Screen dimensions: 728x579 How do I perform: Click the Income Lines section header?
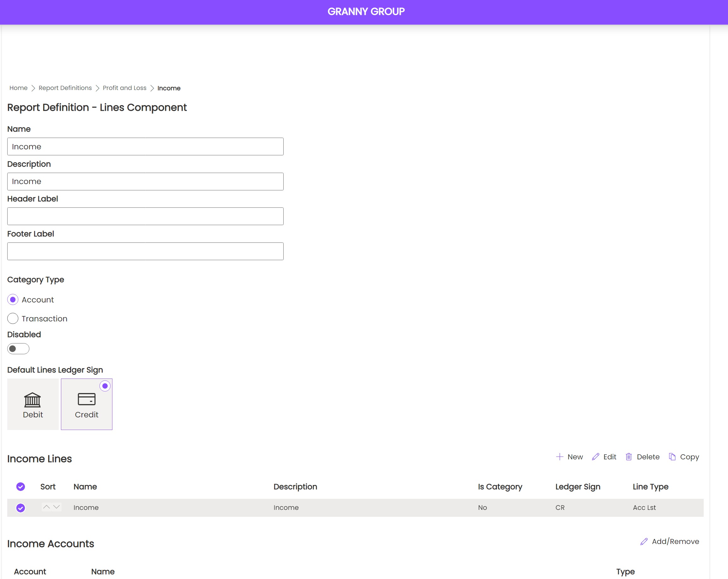39,459
